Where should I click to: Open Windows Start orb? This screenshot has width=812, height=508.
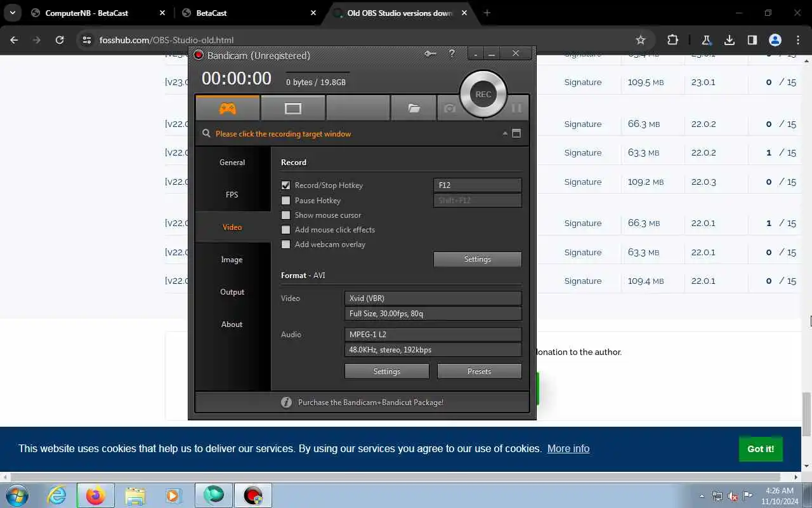16,495
